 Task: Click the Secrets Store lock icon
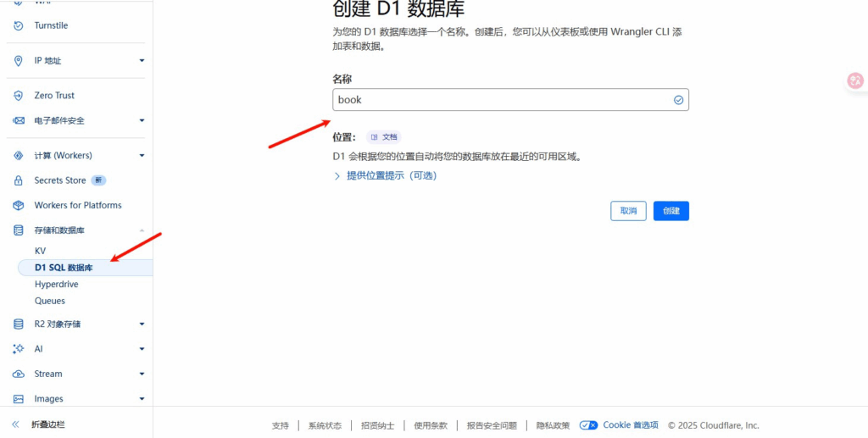click(x=19, y=180)
